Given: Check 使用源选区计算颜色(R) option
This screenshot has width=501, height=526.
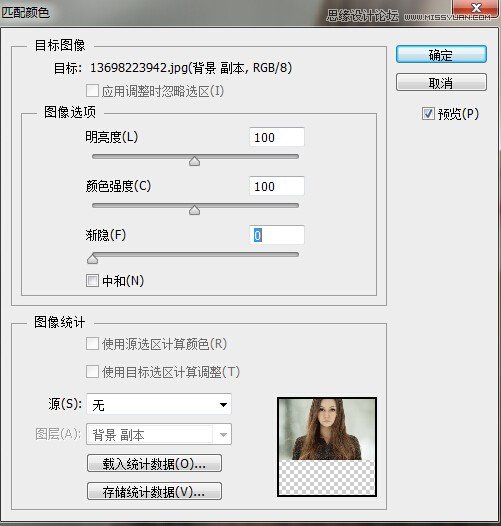Looking at the screenshot, I should (x=92, y=344).
